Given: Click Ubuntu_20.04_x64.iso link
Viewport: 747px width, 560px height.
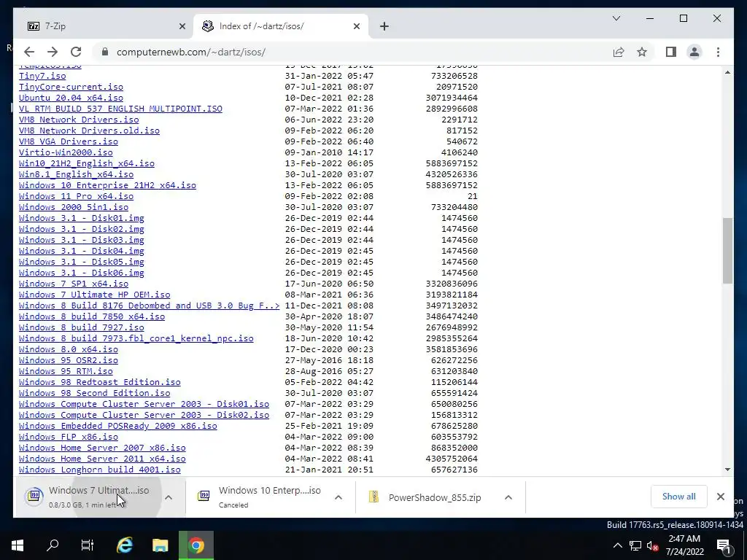Looking at the screenshot, I should [x=71, y=98].
